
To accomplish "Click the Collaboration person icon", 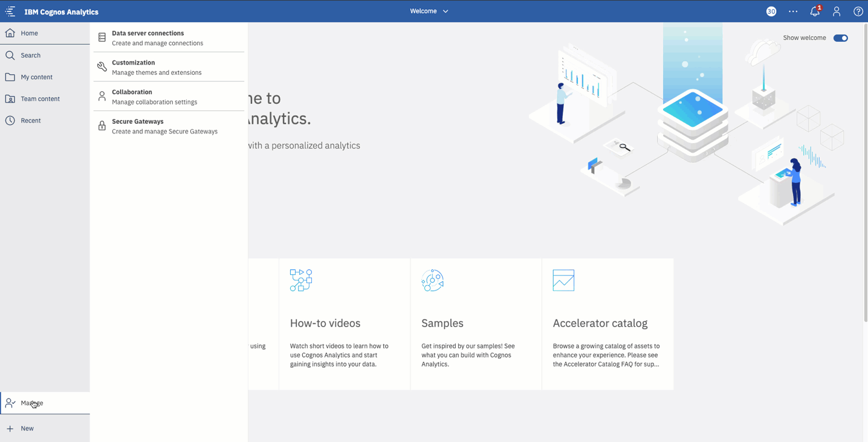I will click(x=102, y=97).
